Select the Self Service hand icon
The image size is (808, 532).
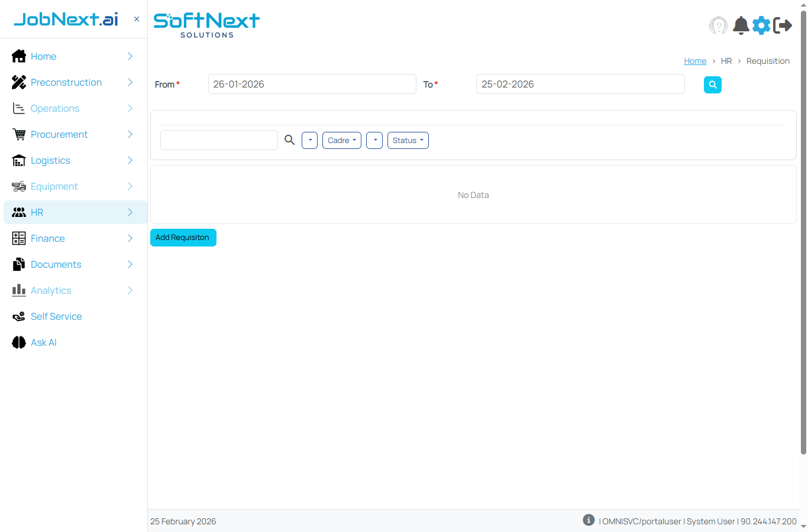tap(18, 316)
